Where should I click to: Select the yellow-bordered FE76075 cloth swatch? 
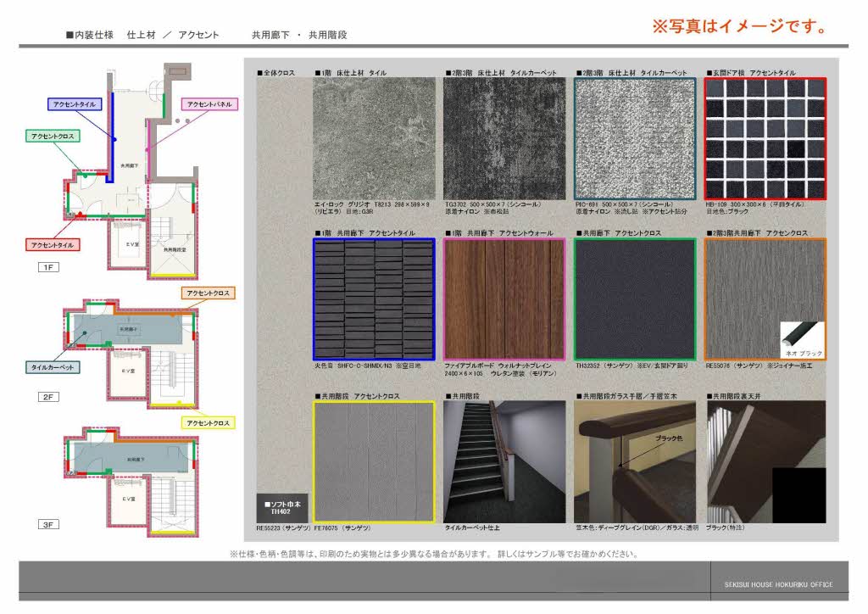(374, 461)
